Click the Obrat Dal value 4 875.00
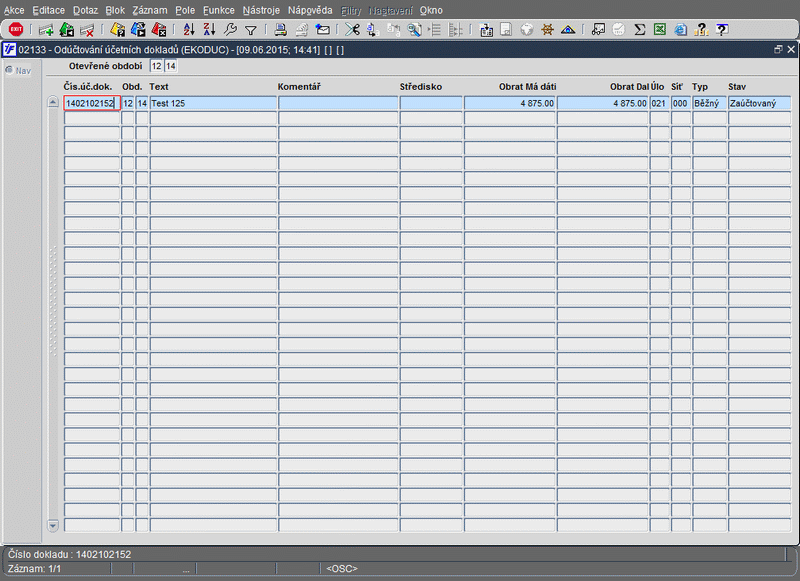Screen dimensions: 800x581 [603, 103]
